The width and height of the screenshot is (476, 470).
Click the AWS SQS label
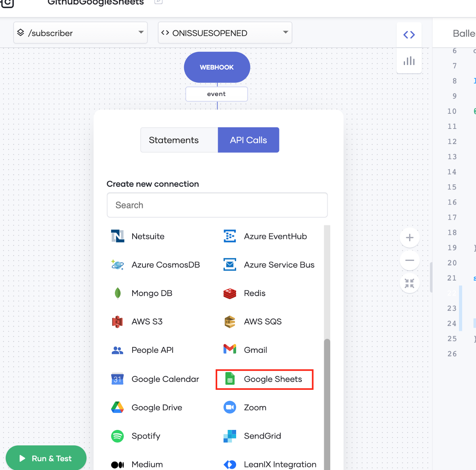click(x=263, y=321)
